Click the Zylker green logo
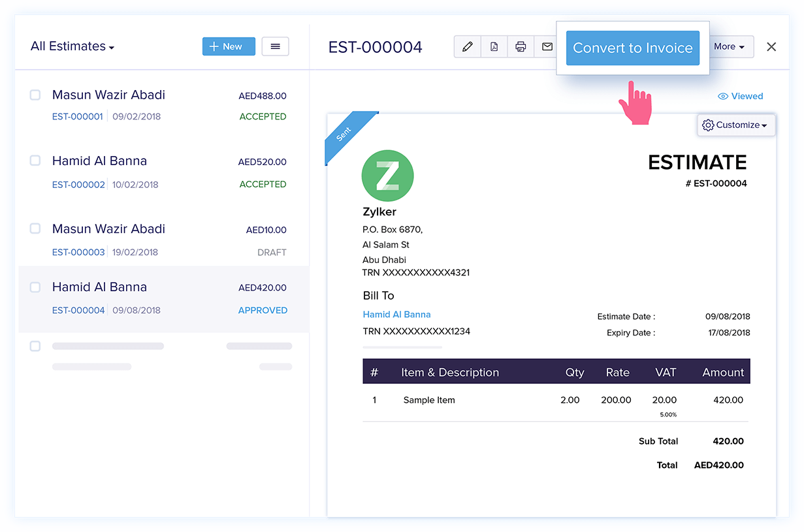This screenshot has height=532, width=804. pos(387,176)
